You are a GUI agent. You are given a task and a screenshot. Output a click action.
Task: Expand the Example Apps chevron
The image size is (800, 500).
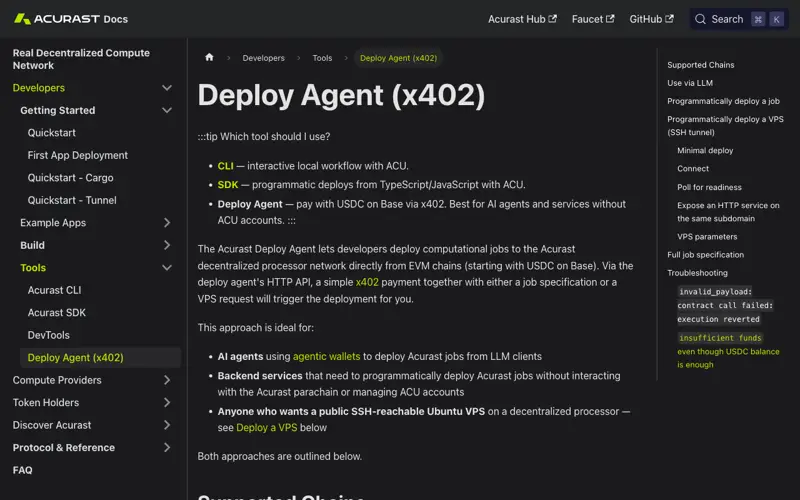[167, 222]
